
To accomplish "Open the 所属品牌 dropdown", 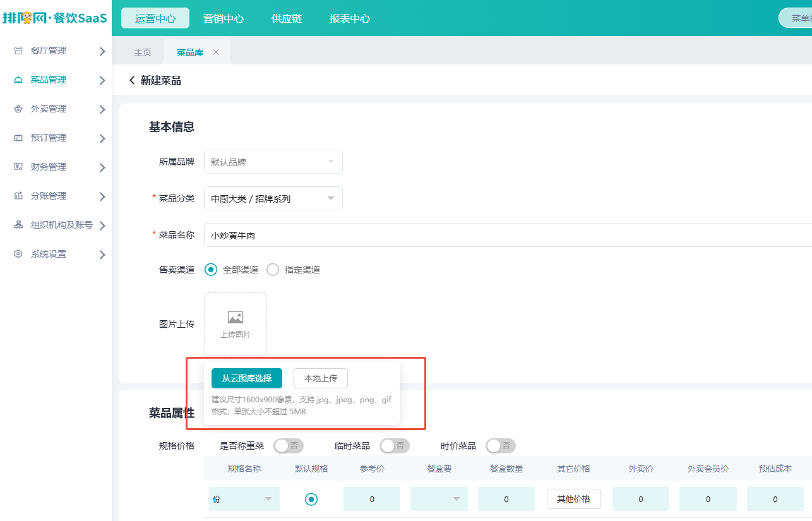I will (x=273, y=162).
